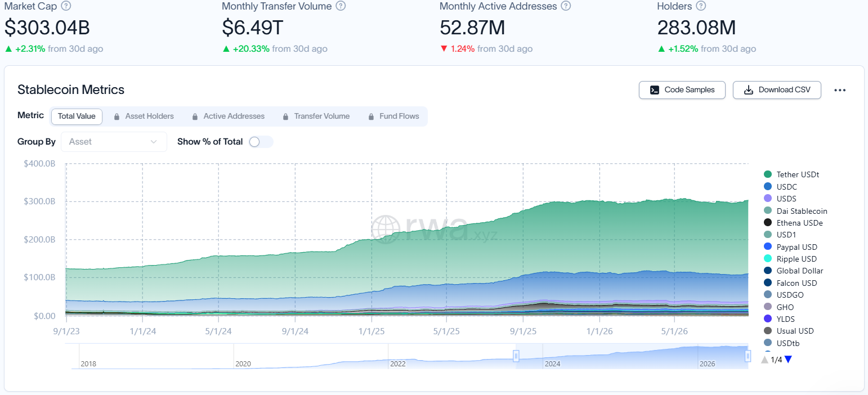The width and height of the screenshot is (868, 395).
Task: Select the Total Value metric tab
Action: click(x=77, y=116)
